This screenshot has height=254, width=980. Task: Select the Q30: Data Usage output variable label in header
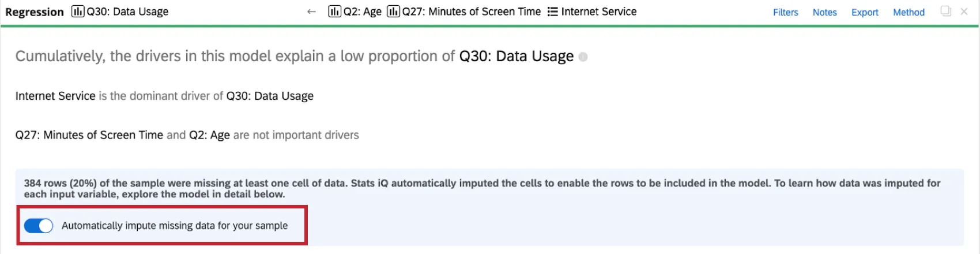(127, 12)
